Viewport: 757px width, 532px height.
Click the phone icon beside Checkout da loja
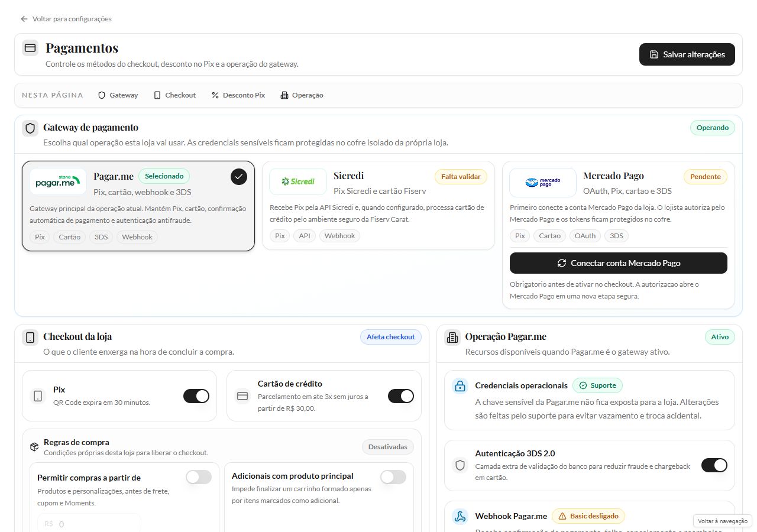point(30,338)
